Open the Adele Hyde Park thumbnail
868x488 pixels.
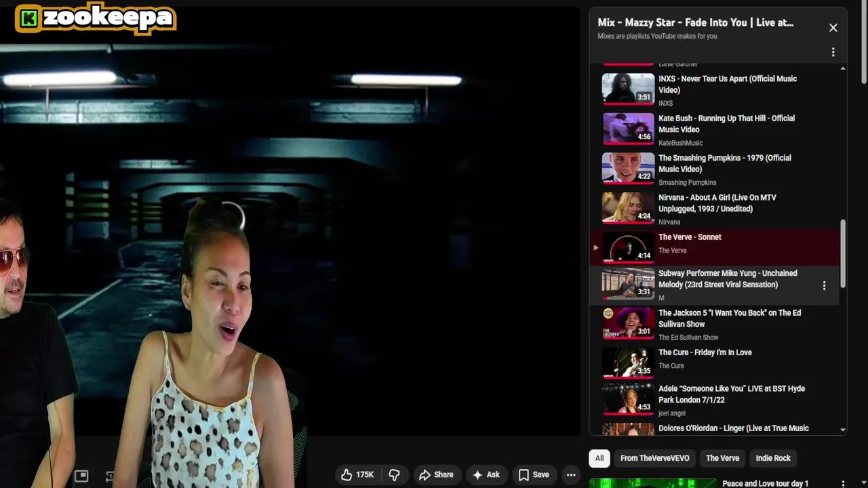pos(628,399)
